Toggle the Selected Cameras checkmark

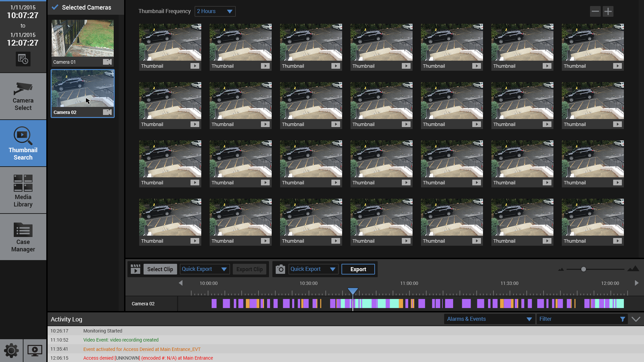55,7
